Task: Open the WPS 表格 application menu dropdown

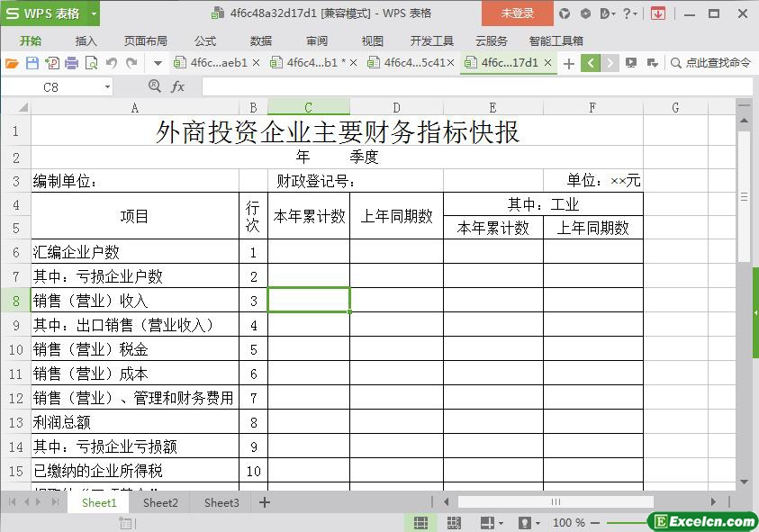Action: (x=94, y=14)
